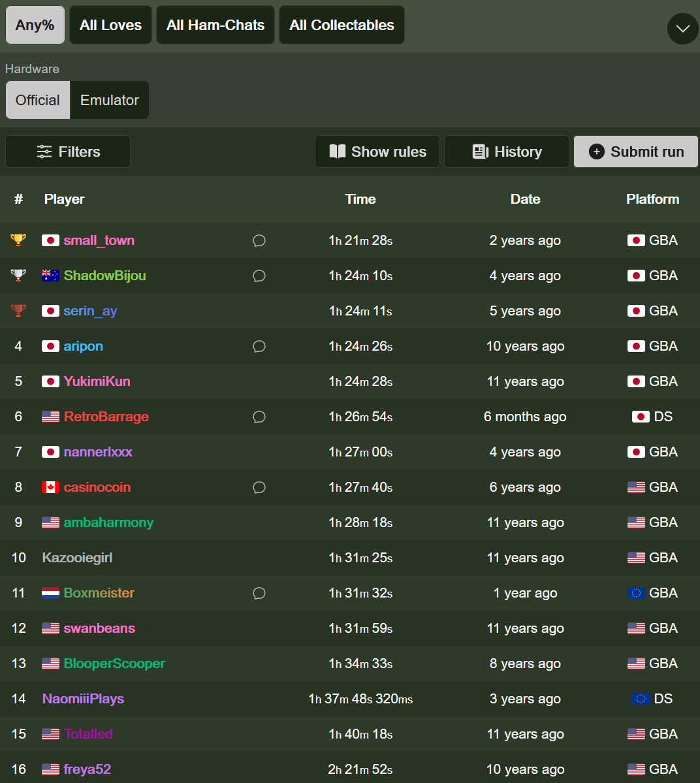Image resolution: width=700 pixels, height=783 pixels.
Task: Open comment bubble on ShadowBijou's run
Action: (259, 276)
